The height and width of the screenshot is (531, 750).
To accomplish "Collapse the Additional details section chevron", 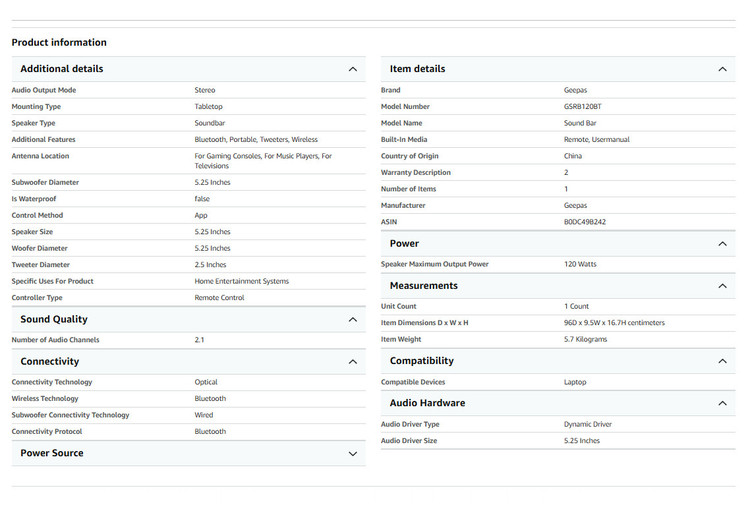I will point(353,69).
